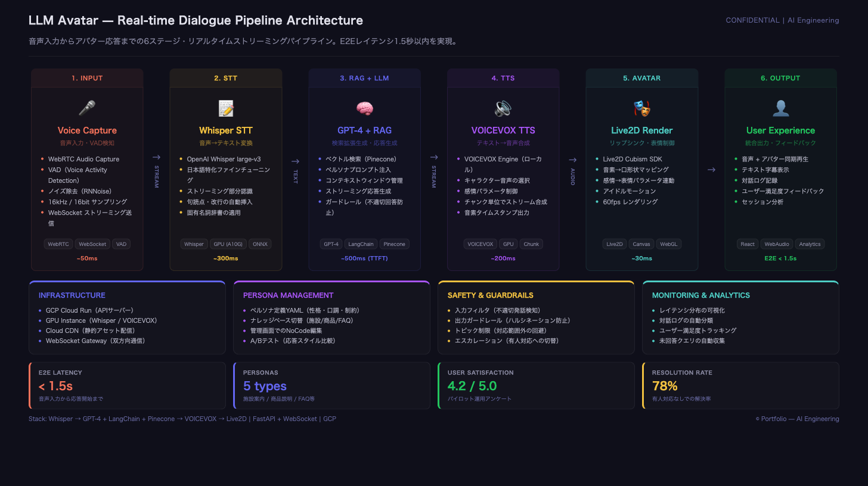
Task: Select the brain icon above GPT-4 + RAG
Action: point(364,108)
